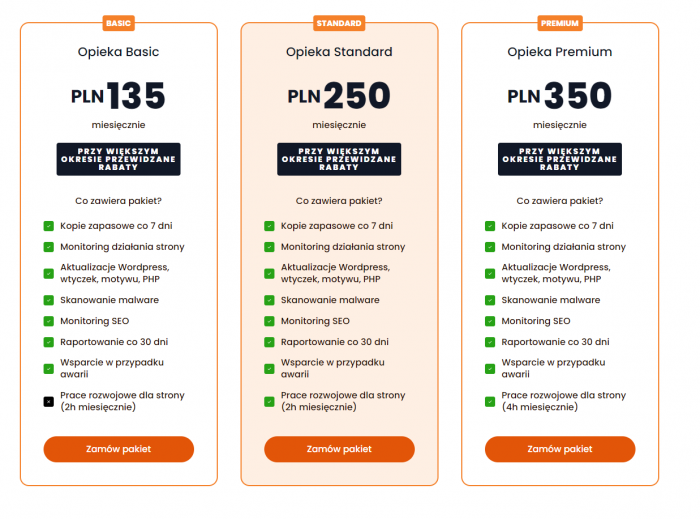Select the STANDARD orange label tag
The image size is (700, 519).
click(x=339, y=22)
